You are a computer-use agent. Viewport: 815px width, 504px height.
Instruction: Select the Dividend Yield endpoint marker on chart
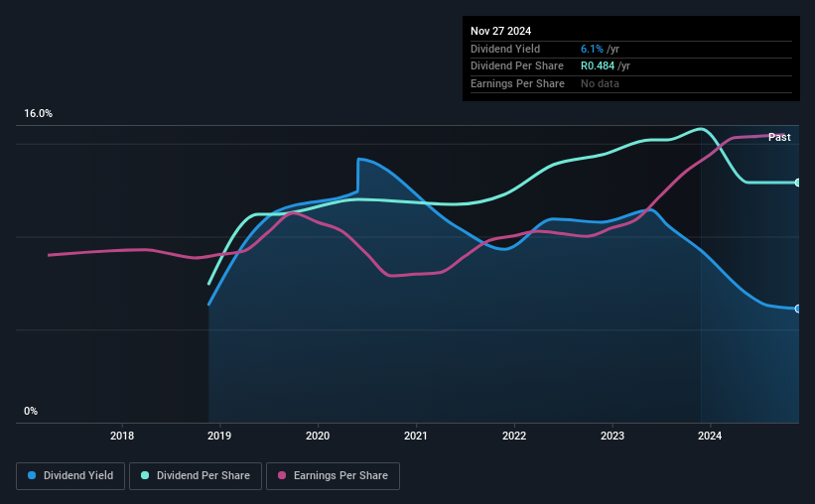tap(798, 309)
